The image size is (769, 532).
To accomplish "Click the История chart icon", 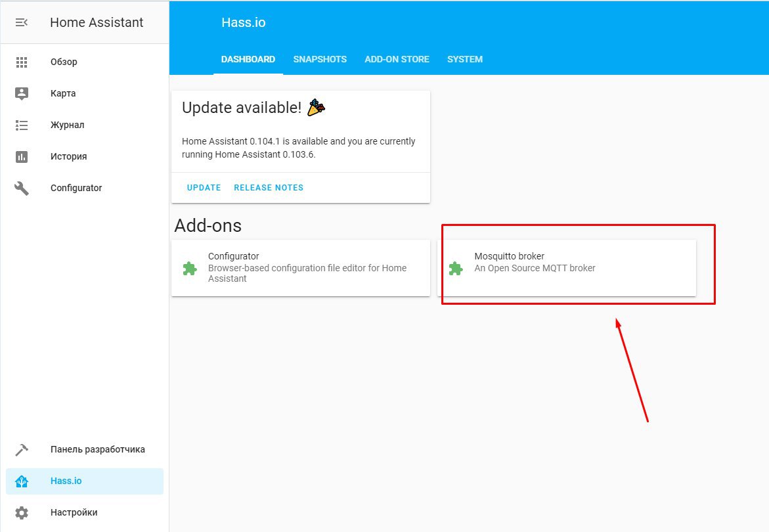I will tap(22, 157).
